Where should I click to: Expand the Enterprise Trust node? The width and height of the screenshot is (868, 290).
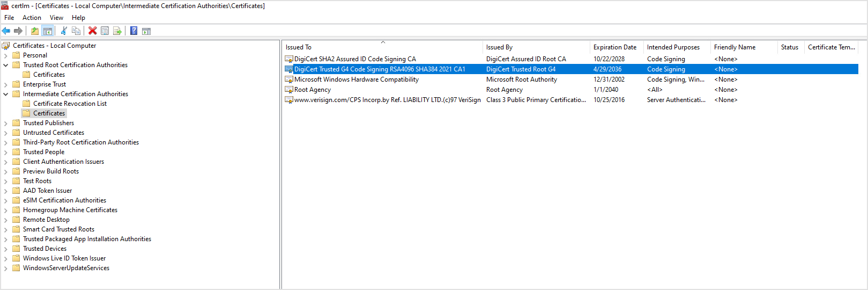(x=6, y=84)
